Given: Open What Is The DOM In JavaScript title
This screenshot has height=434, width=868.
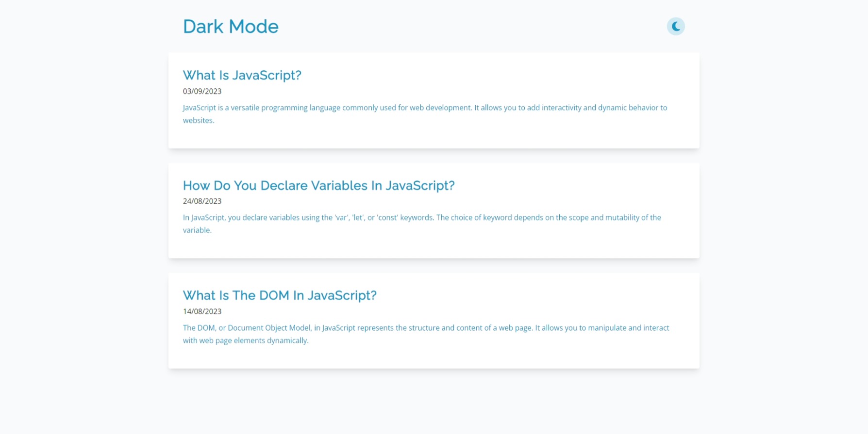Looking at the screenshot, I should click(280, 295).
